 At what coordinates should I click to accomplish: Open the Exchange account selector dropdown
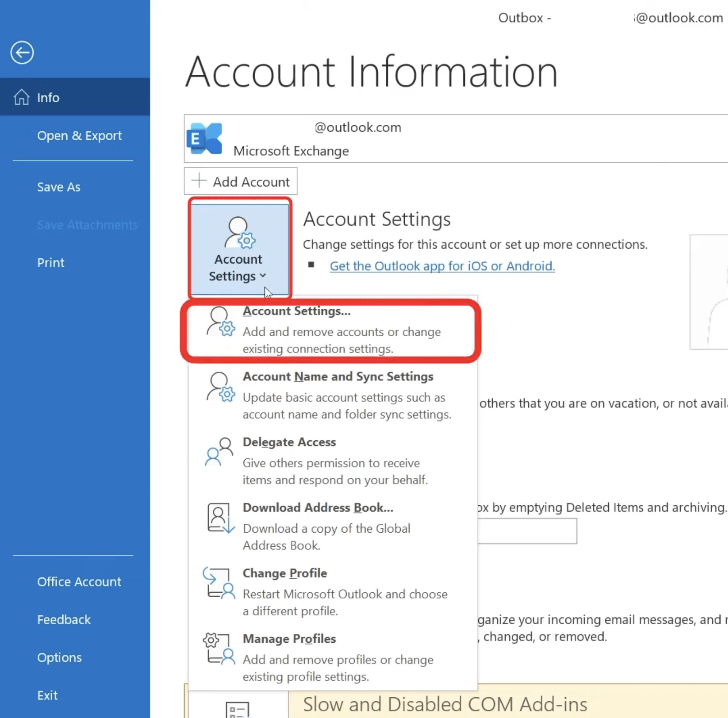point(456,138)
